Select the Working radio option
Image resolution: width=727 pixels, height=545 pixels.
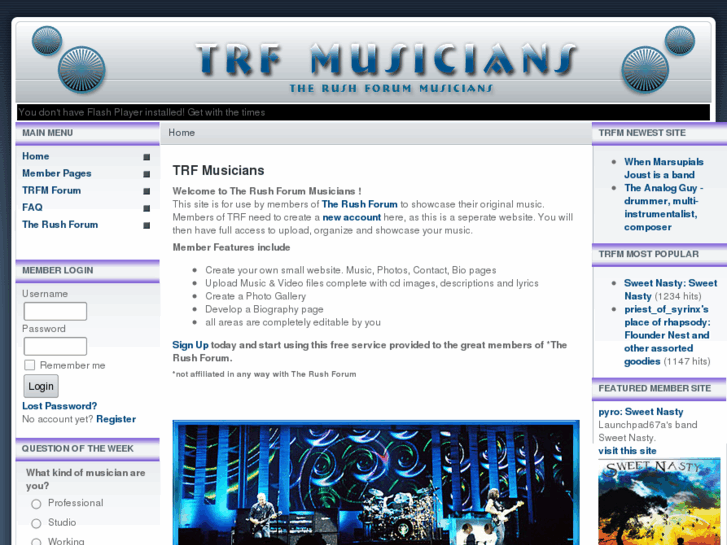(36, 542)
